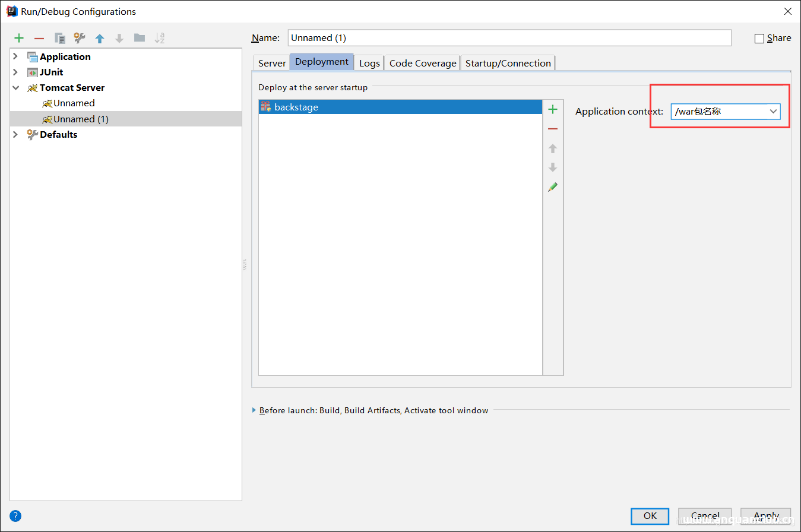Collapse the Tomcat Server node
Image resolution: width=801 pixels, height=532 pixels.
pyautogui.click(x=15, y=87)
